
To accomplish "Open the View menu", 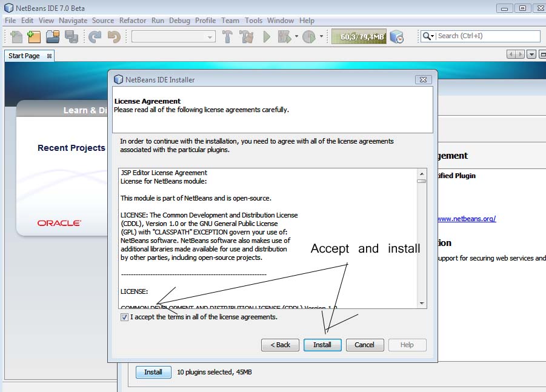I will point(46,21).
